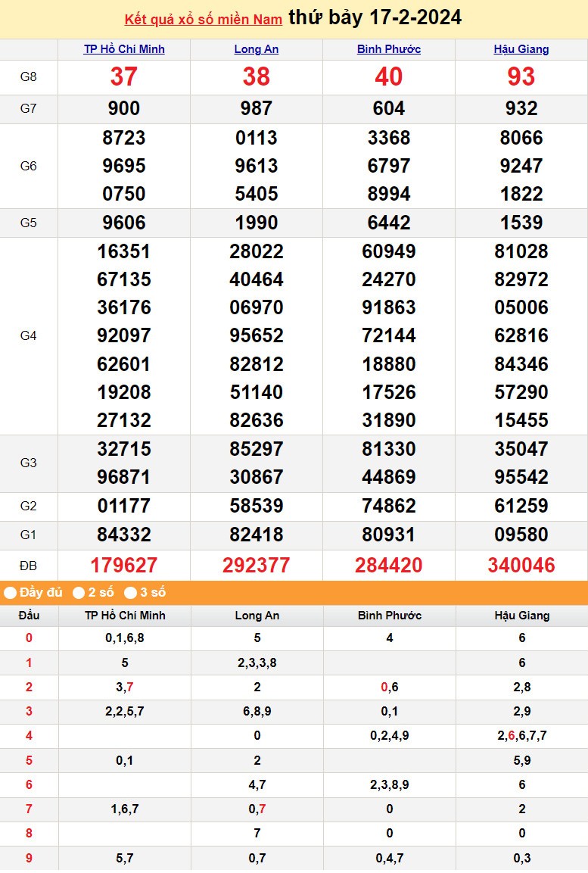The width and height of the screenshot is (588, 873).
Task: Click the G1 result 80931
Action: (389, 535)
